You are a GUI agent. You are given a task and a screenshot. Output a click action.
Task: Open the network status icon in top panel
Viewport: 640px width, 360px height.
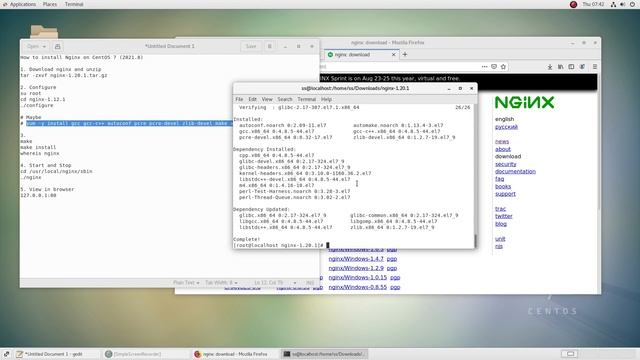[613, 4]
